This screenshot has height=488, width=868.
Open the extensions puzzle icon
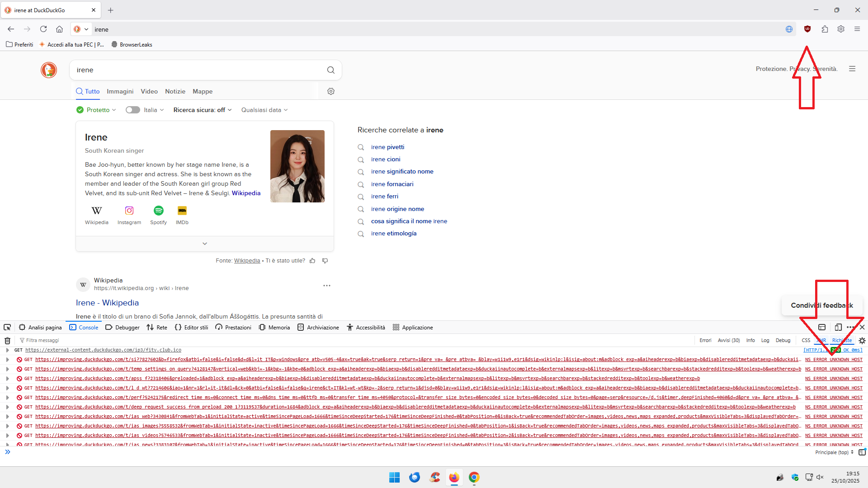(x=825, y=29)
